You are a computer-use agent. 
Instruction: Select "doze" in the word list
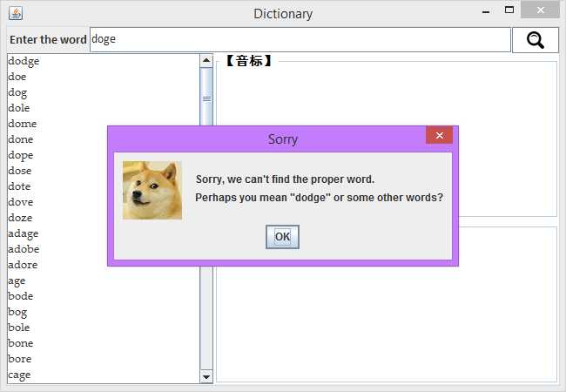(57, 218)
